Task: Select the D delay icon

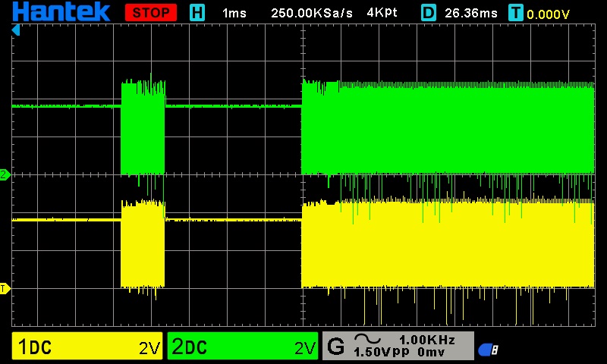Action: [x=428, y=13]
